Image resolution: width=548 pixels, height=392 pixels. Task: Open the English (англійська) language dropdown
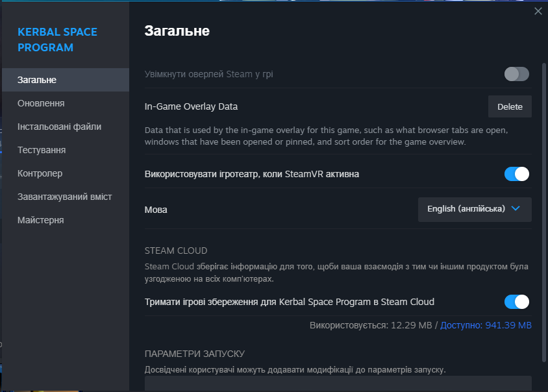474,210
